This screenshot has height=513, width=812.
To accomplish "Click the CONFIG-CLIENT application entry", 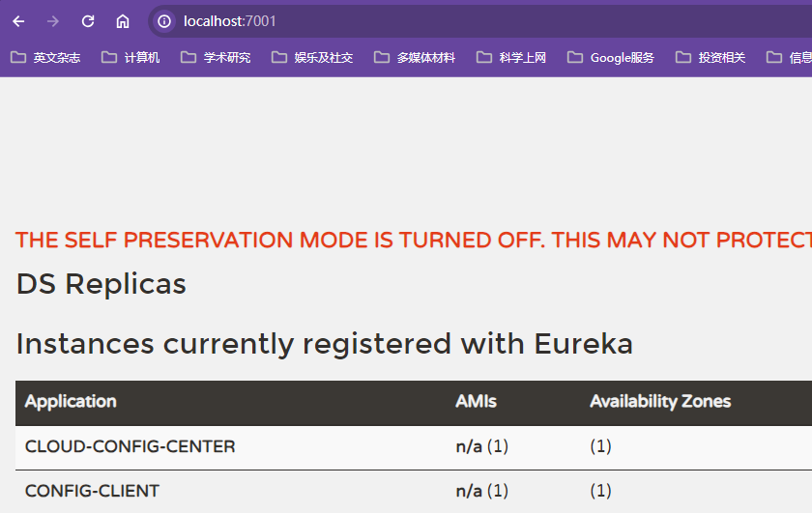I will (92, 491).
